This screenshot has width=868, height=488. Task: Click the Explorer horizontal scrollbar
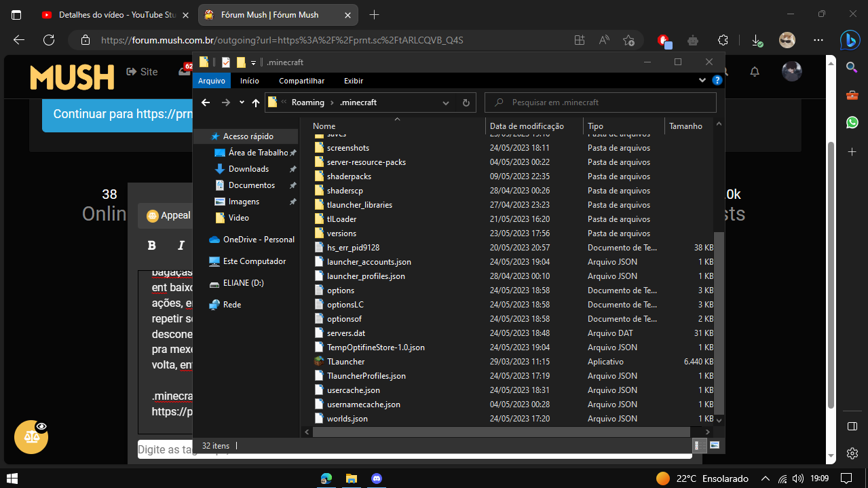tap(502, 432)
